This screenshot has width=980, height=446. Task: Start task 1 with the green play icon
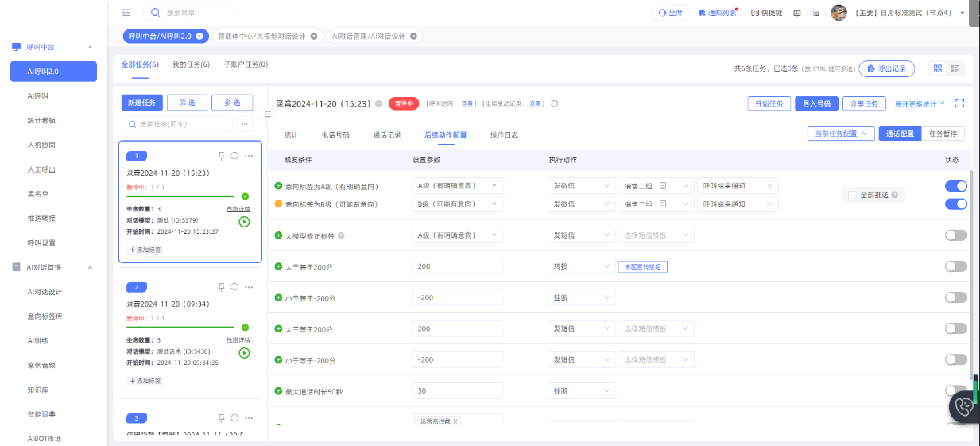click(244, 222)
